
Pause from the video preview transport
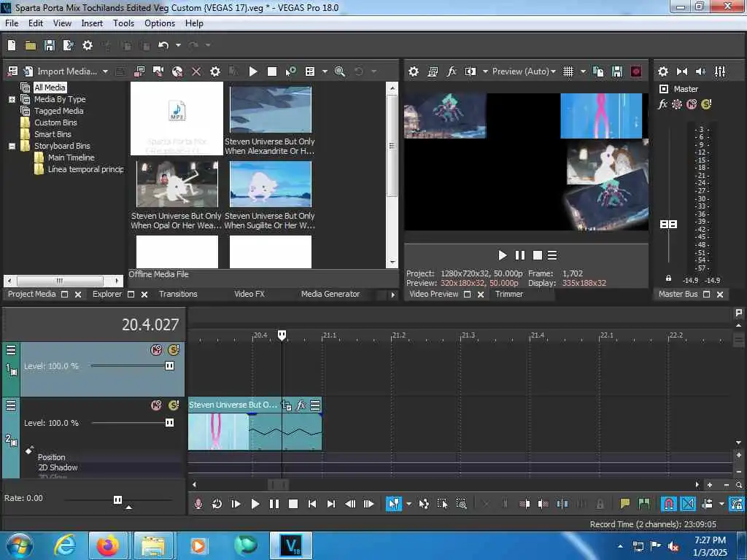point(519,256)
